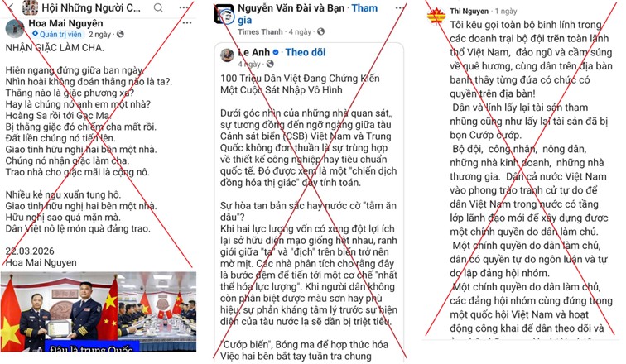The image size is (626, 364).
Task: Open three-dot menu on Nguyễn Văn Đài post
Action: pyautogui.click(x=400, y=8)
